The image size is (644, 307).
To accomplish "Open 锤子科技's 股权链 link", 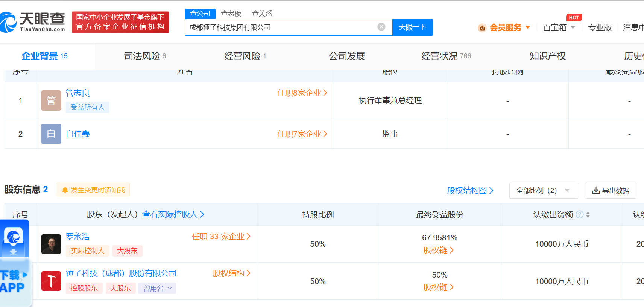I will tap(439, 287).
